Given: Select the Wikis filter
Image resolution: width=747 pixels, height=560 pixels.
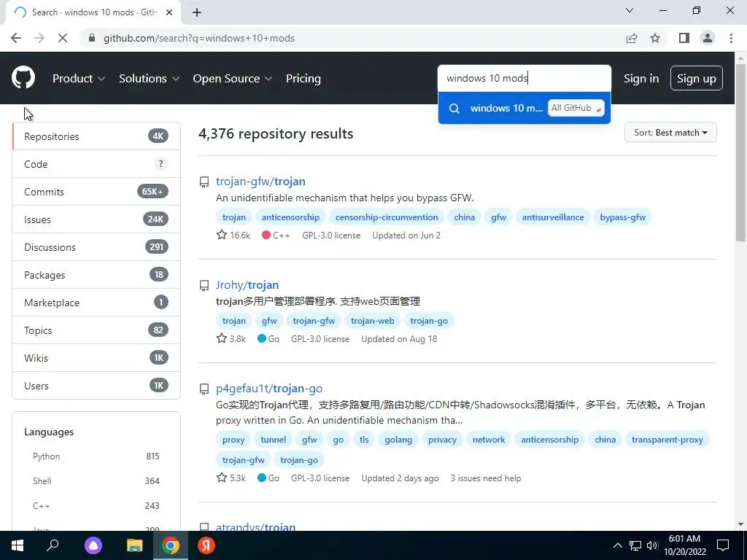Looking at the screenshot, I should click(96, 357).
